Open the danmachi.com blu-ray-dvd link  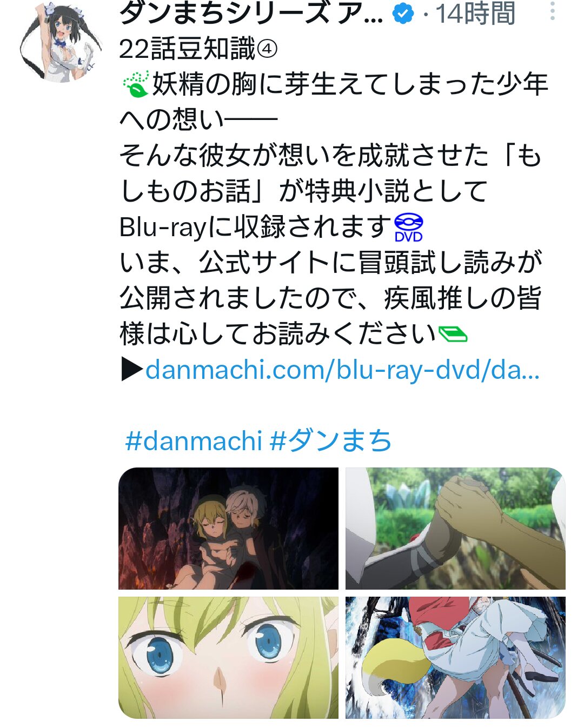tap(342, 370)
